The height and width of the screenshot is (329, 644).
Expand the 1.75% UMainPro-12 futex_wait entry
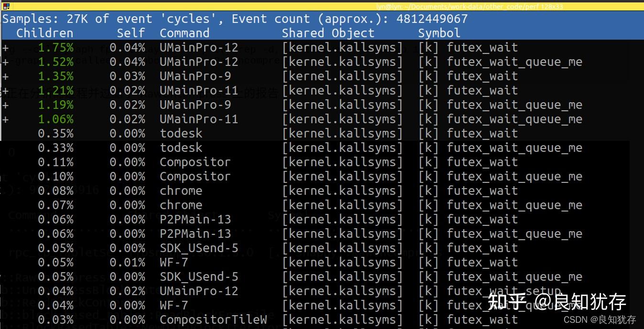(x=5, y=48)
